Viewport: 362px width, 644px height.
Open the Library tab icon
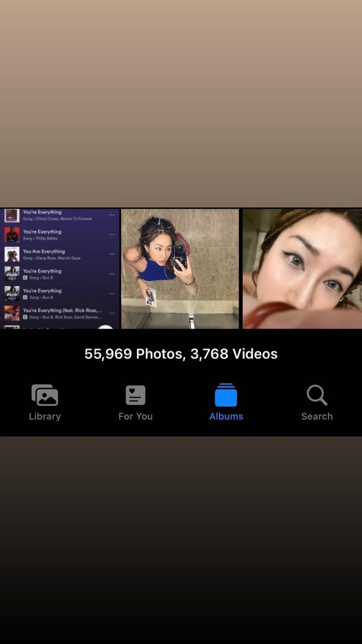pos(45,395)
